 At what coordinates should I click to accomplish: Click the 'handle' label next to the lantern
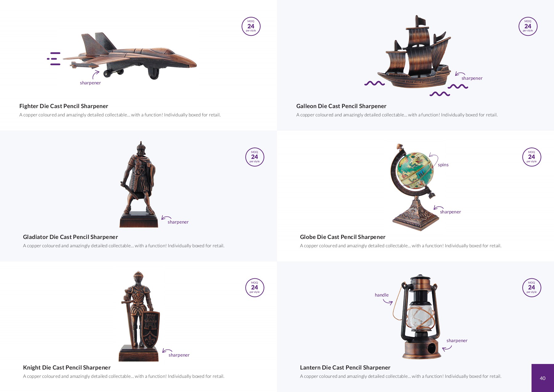tap(382, 295)
